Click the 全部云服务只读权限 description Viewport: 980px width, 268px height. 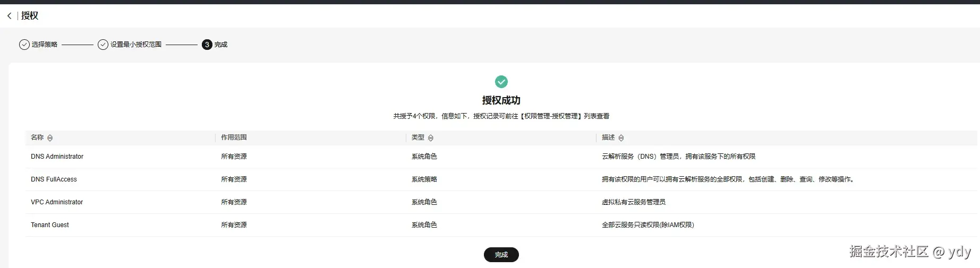pos(648,225)
